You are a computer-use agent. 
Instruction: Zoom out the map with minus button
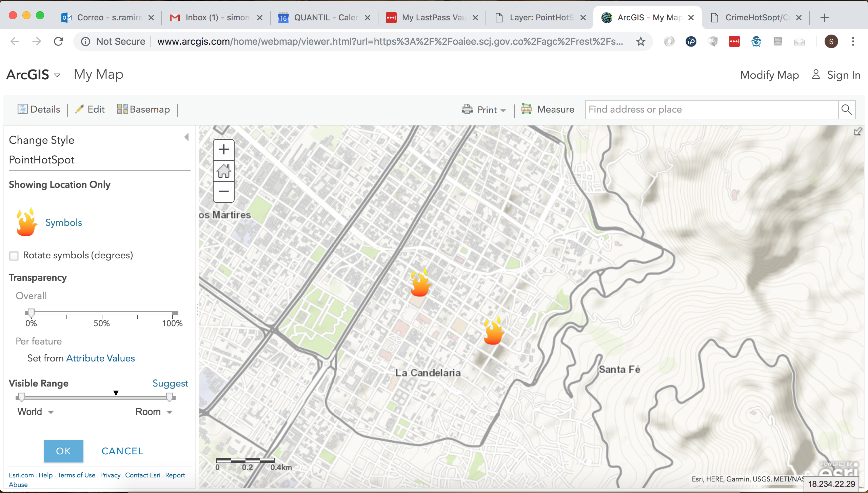tap(223, 192)
